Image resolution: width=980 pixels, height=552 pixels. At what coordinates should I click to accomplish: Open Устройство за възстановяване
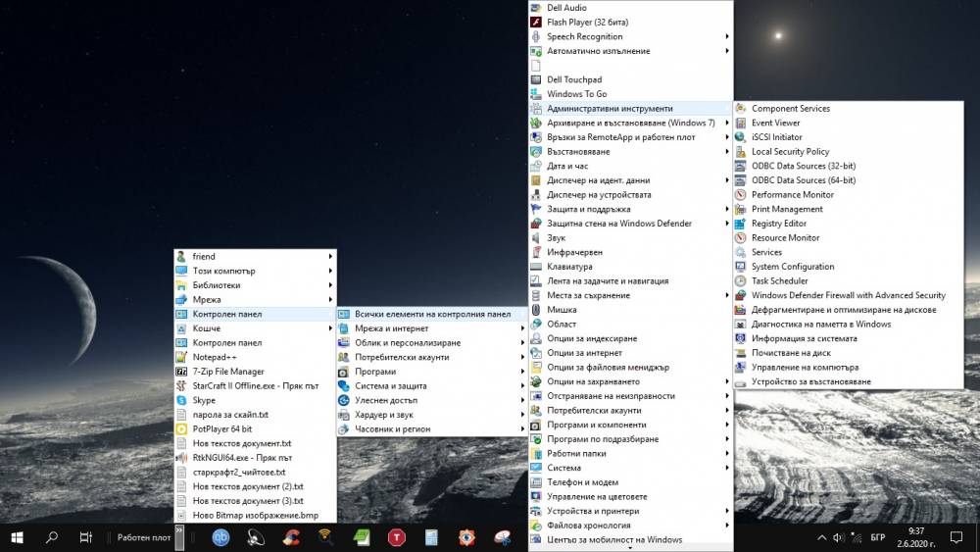[x=810, y=381]
